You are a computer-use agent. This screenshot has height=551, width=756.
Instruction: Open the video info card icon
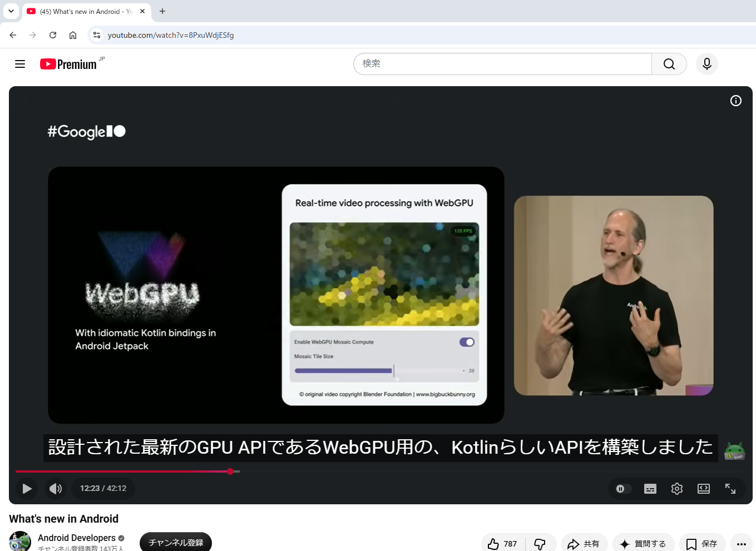coord(736,101)
